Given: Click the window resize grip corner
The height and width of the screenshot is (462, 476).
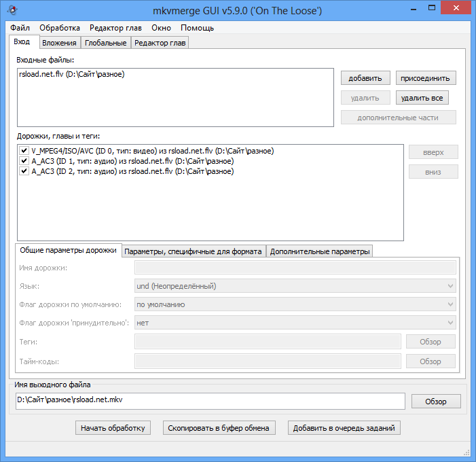Looking at the screenshot, I should 467,453.
